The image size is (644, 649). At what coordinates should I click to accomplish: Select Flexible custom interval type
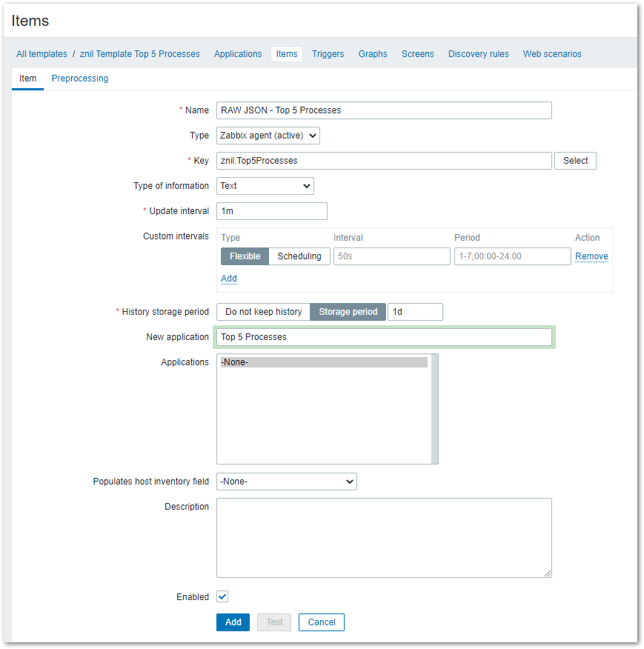click(245, 256)
